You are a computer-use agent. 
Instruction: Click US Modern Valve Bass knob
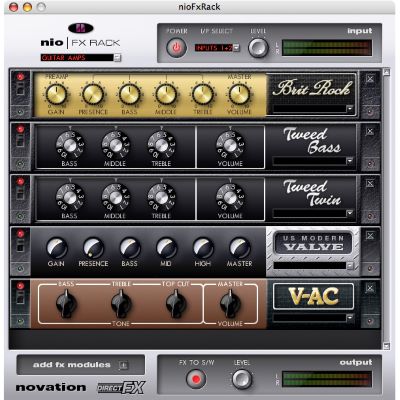130,248
